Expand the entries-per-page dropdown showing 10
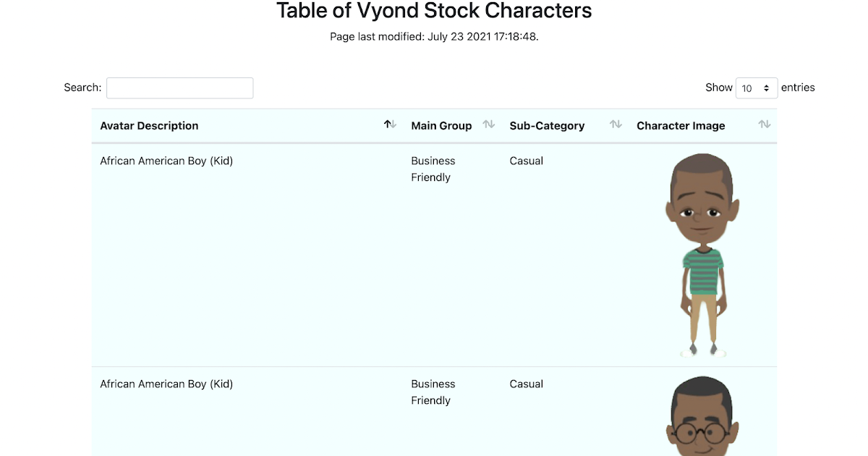The height and width of the screenshot is (456, 868). tap(757, 88)
